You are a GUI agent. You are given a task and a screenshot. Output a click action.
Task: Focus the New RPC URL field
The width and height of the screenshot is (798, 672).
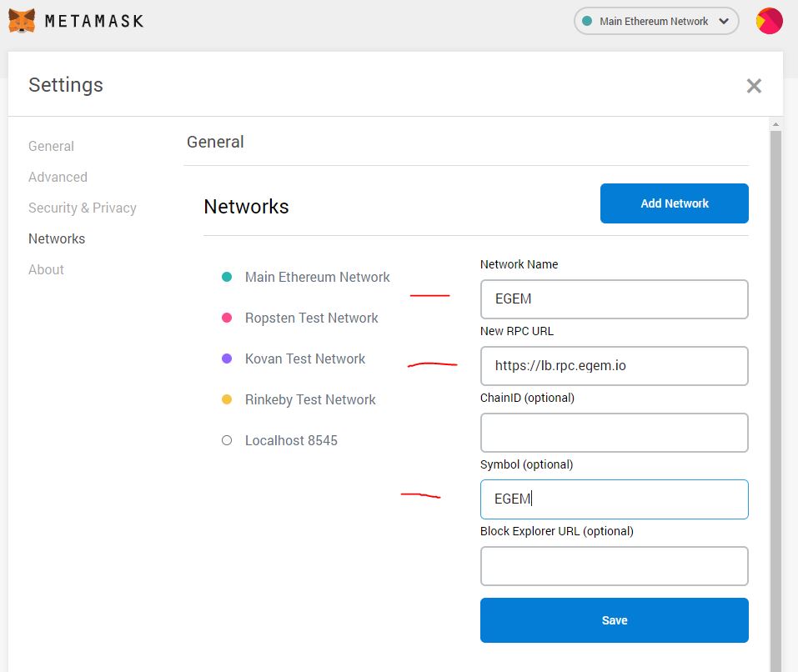[x=615, y=366]
